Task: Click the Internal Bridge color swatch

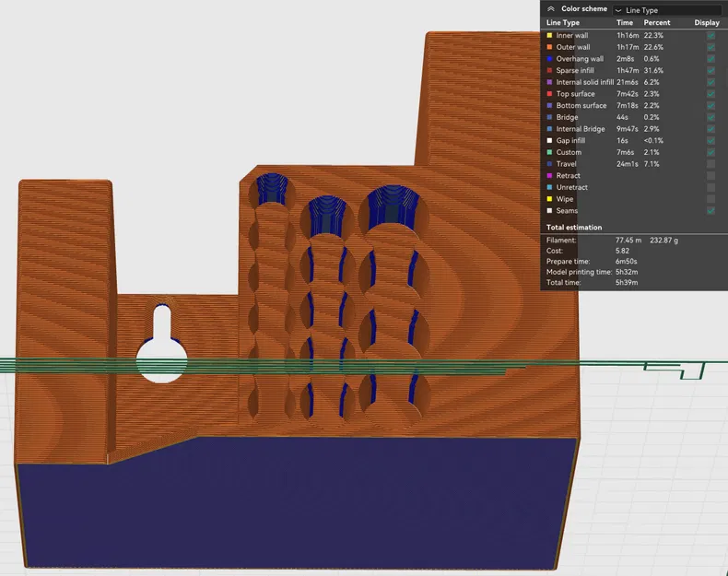Action: coord(550,129)
